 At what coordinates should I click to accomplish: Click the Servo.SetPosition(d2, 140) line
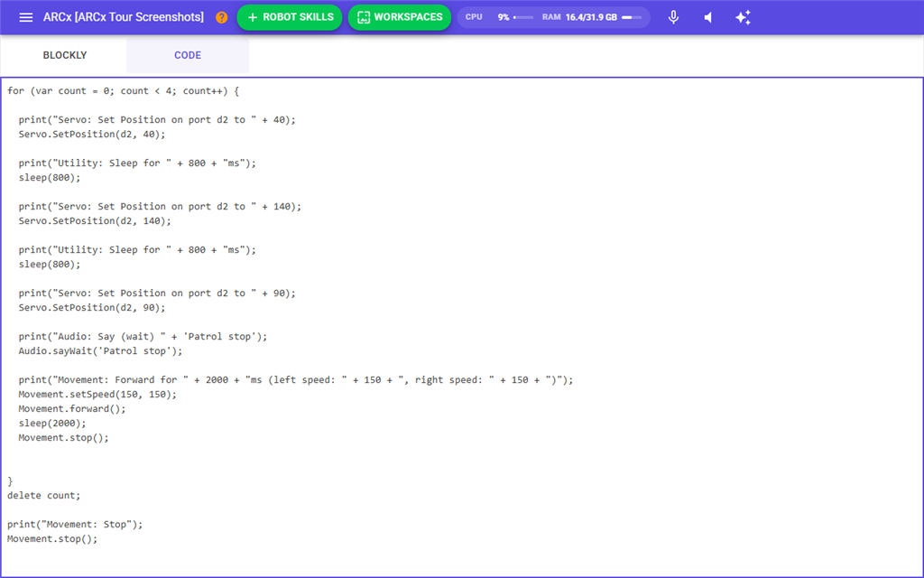pos(95,221)
